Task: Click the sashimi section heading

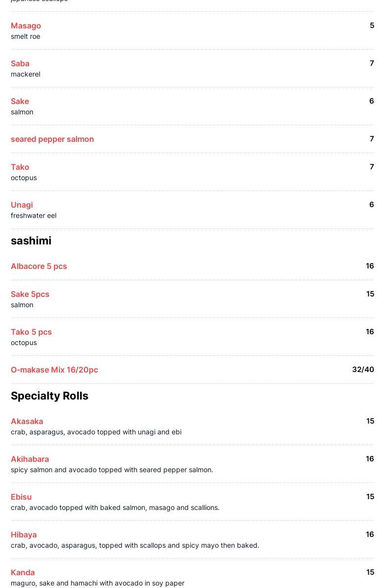Action: [31, 241]
